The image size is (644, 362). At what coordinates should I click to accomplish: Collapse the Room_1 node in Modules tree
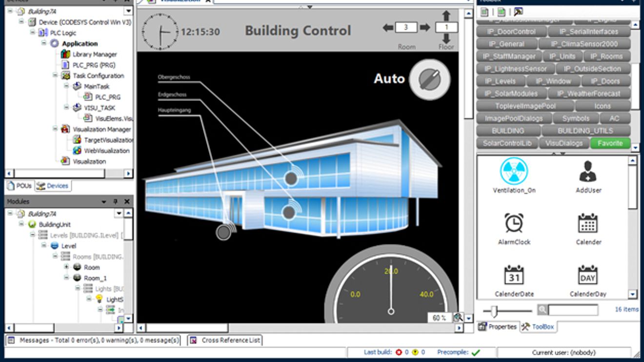tap(66, 278)
